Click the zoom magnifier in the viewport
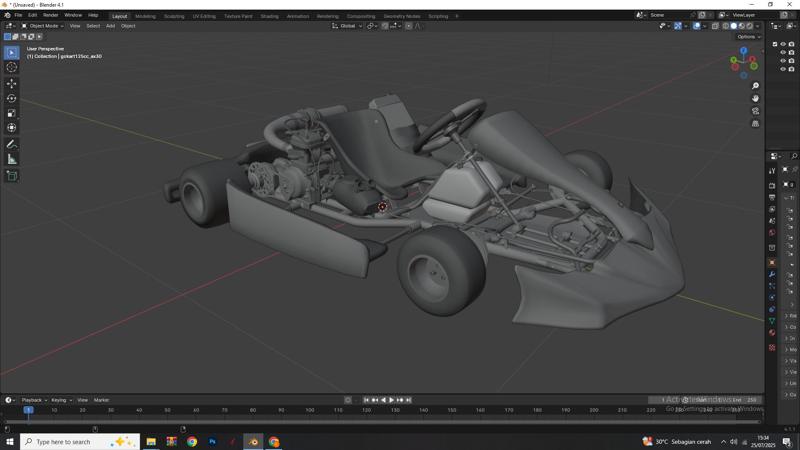This screenshot has height=450, width=800. click(x=755, y=86)
